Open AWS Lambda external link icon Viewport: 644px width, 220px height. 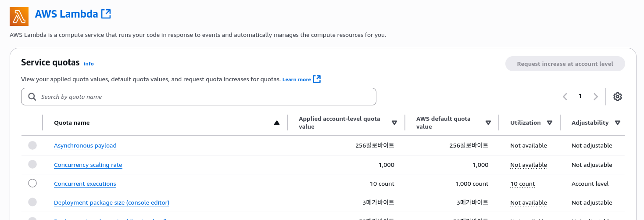(106, 14)
